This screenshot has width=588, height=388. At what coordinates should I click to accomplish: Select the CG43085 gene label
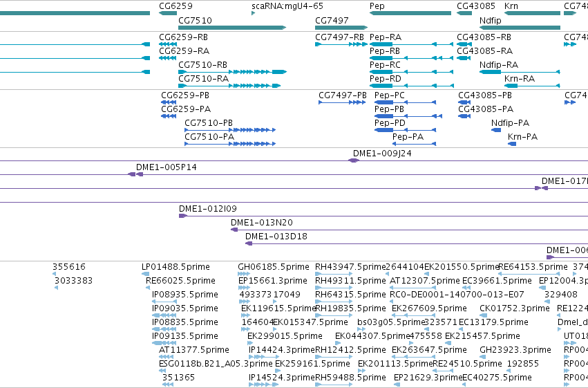tap(476, 6)
